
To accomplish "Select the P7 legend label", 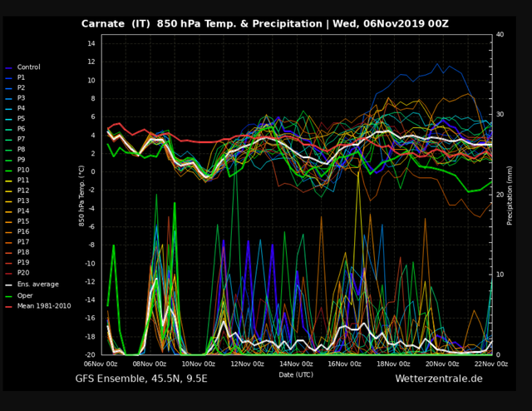I will (x=21, y=139).
